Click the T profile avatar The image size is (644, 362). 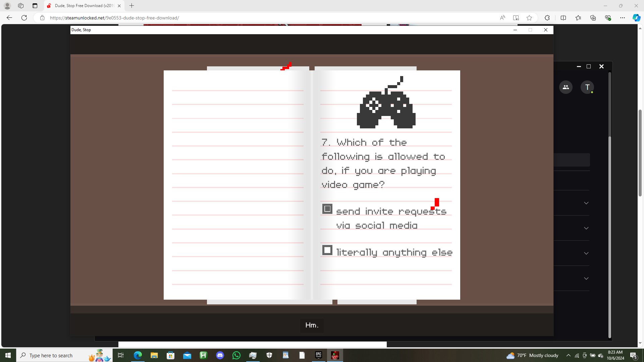tap(587, 87)
